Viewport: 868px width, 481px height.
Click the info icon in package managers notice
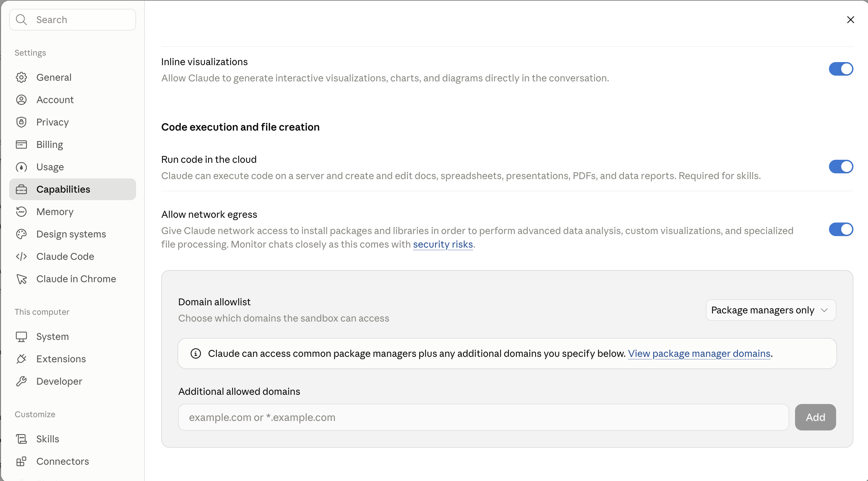tap(196, 353)
